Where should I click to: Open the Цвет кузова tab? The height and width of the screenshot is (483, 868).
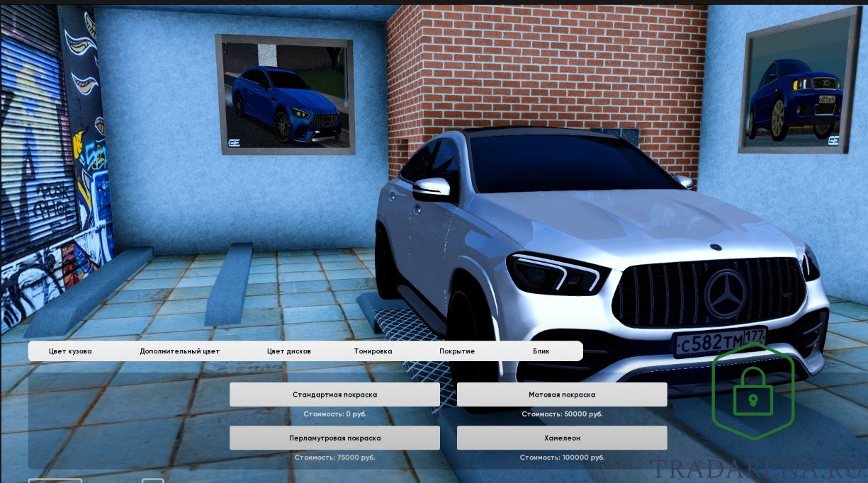click(x=70, y=351)
